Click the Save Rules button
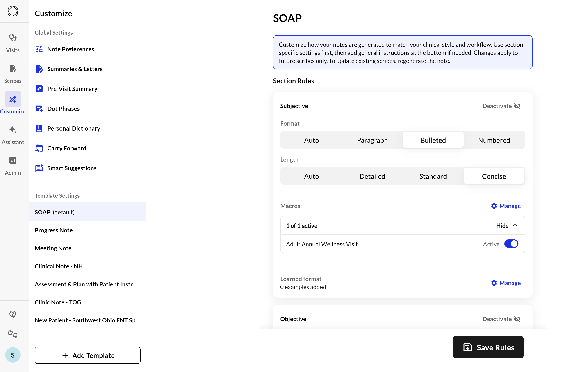This screenshot has height=372, width=588. [x=488, y=347]
